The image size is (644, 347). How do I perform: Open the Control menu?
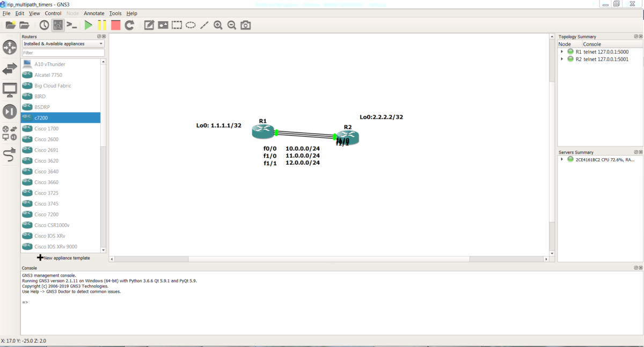tap(53, 13)
